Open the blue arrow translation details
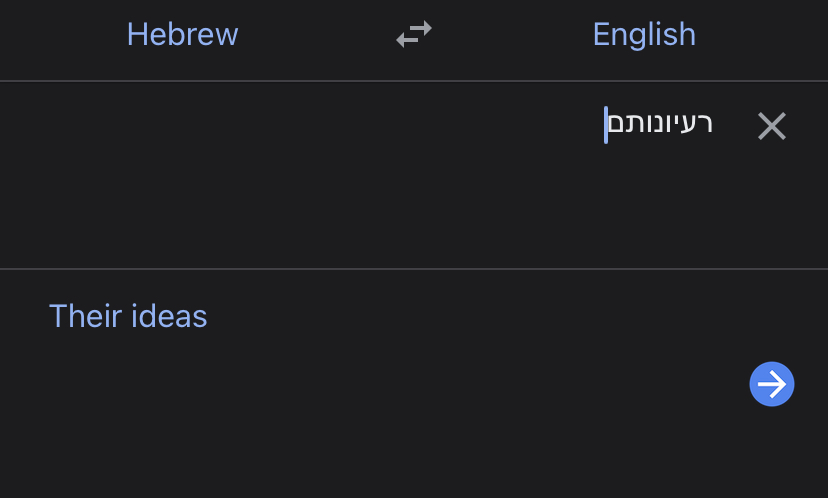The height and width of the screenshot is (498, 828). pos(771,384)
